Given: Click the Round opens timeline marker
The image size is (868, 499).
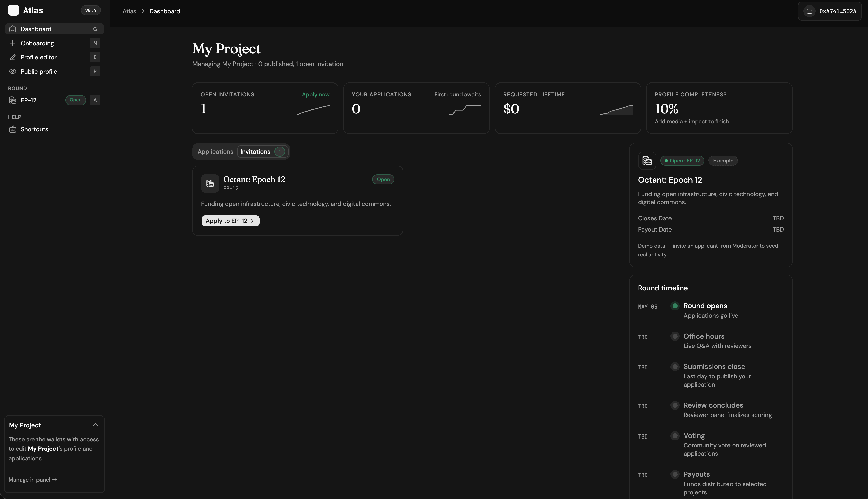Looking at the screenshot, I should click(x=675, y=306).
